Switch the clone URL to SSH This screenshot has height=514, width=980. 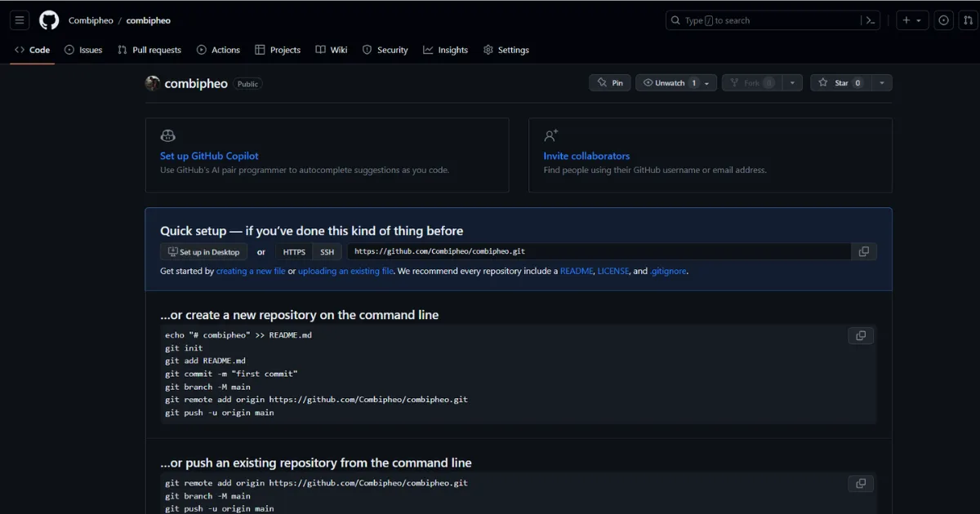click(327, 251)
